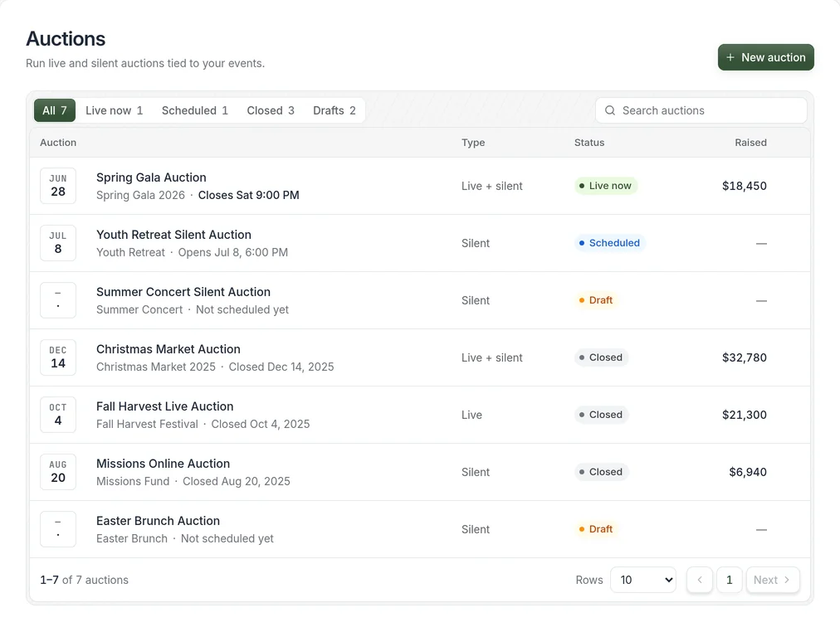The height and width of the screenshot is (632, 840).
Task: Click the "Fall Harvest Festival" event name
Action: [147, 425]
